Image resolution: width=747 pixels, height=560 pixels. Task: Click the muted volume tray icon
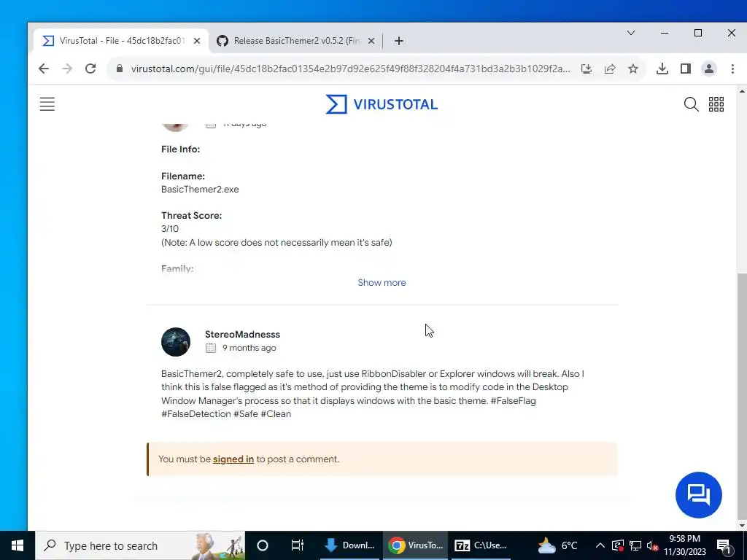click(x=653, y=545)
